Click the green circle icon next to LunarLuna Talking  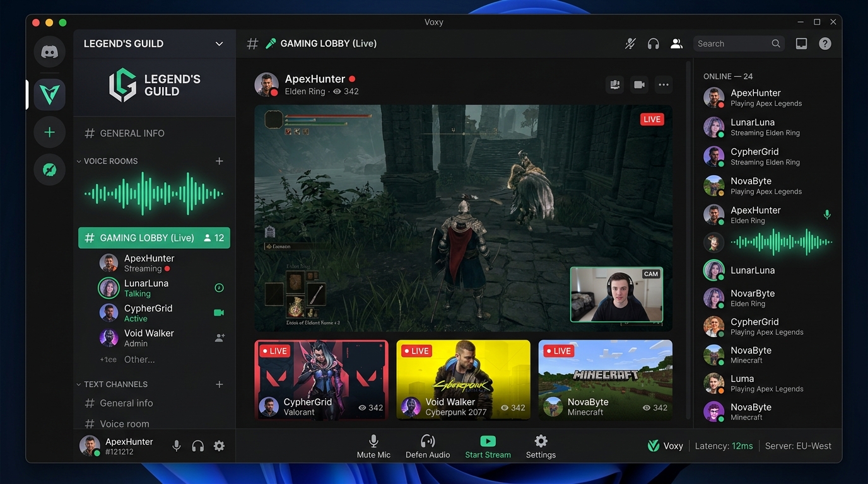(219, 288)
